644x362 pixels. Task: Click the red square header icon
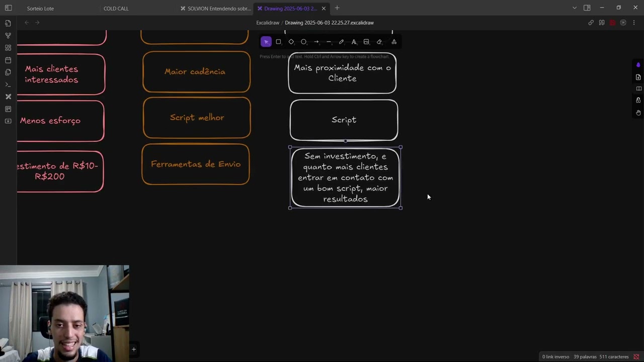click(x=612, y=23)
